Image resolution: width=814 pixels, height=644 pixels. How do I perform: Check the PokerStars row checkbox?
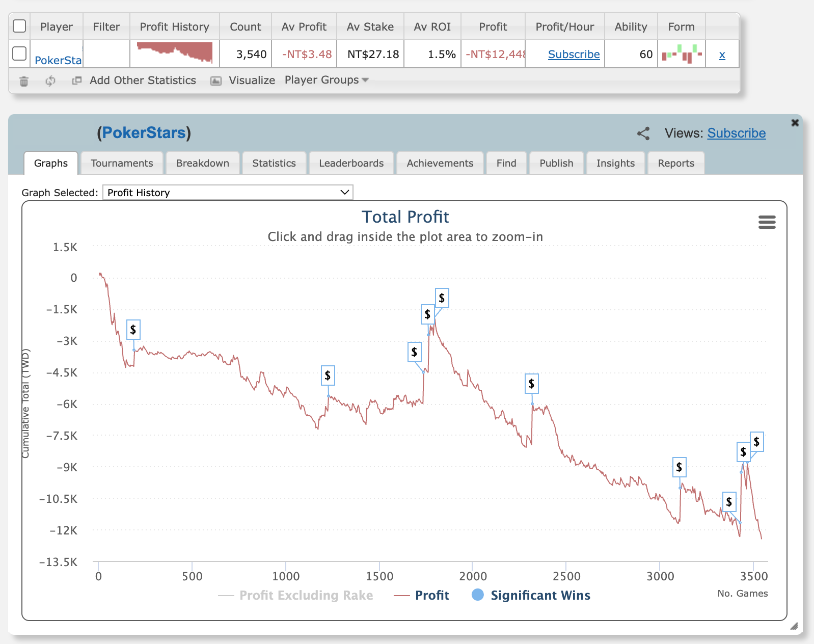pyautogui.click(x=19, y=53)
